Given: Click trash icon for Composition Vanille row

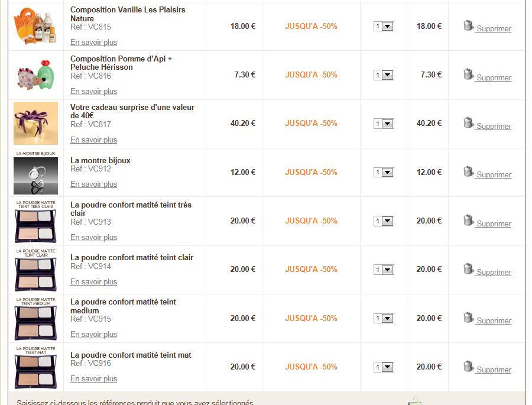Looking at the screenshot, I should click(x=468, y=25).
